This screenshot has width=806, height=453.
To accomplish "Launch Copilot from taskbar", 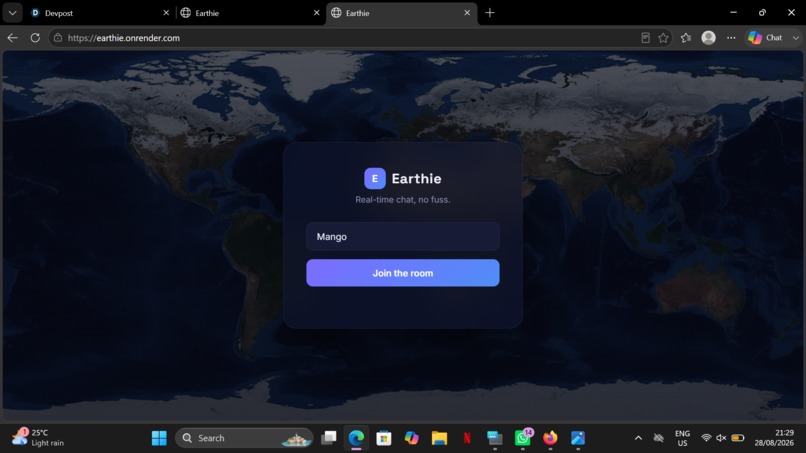I will (412, 438).
